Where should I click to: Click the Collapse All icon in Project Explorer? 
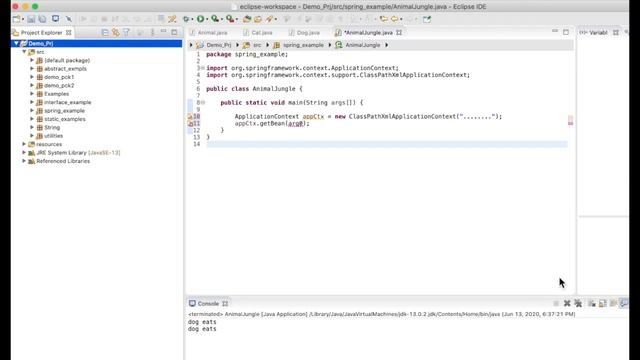[x=105, y=32]
